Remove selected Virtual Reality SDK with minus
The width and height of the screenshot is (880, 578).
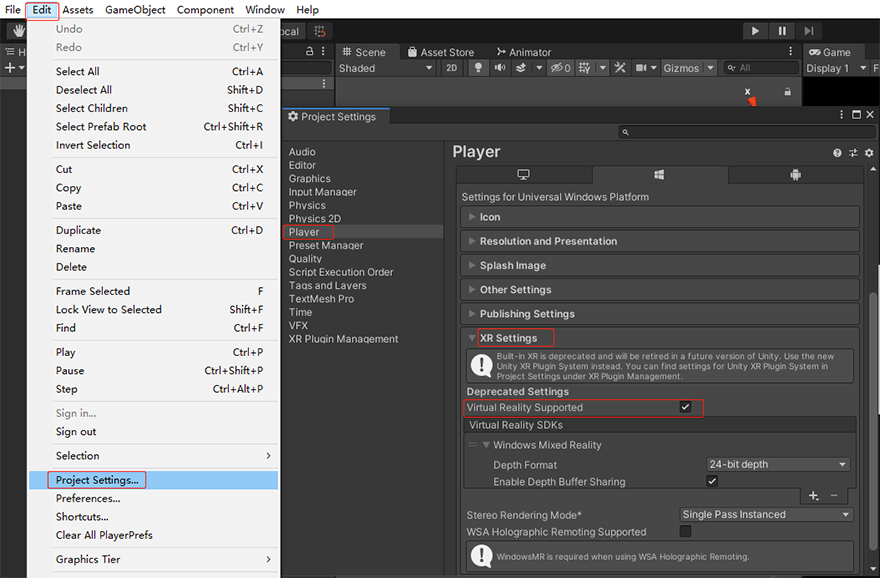pos(834,496)
